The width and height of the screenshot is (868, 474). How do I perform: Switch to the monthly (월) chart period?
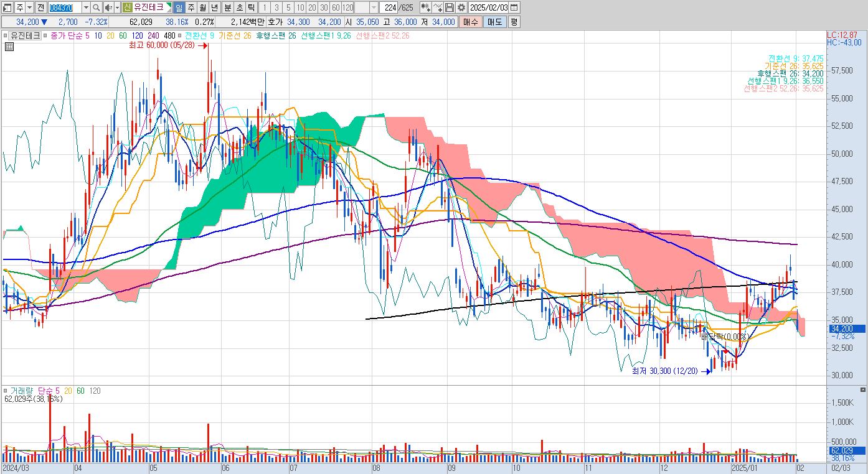tap(202, 7)
